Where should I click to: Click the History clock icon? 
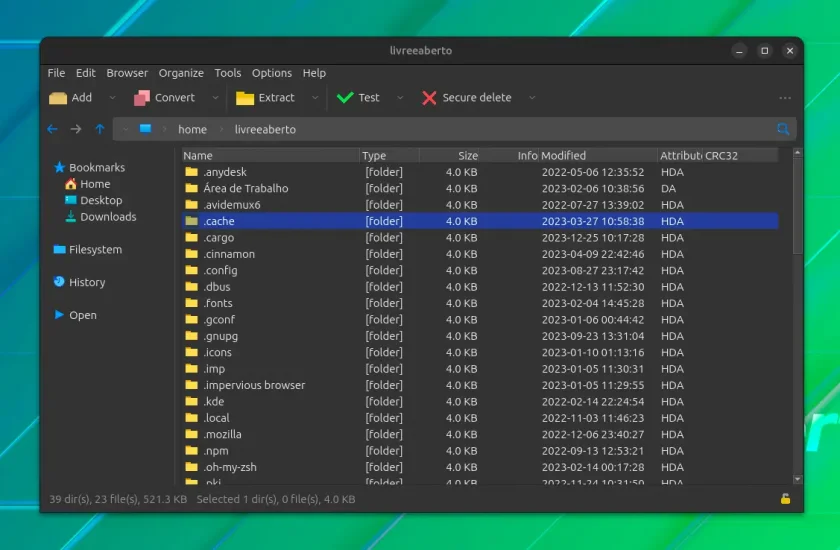(x=59, y=282)
